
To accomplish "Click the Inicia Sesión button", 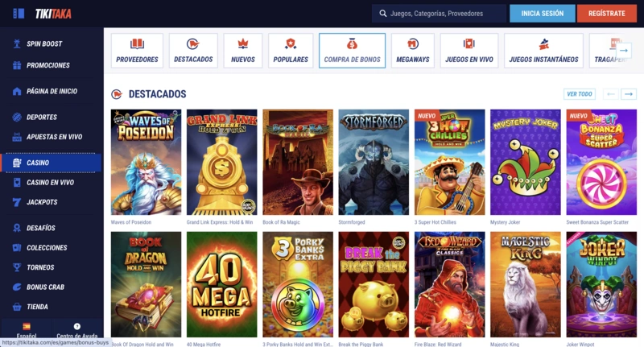I will 542,14.
